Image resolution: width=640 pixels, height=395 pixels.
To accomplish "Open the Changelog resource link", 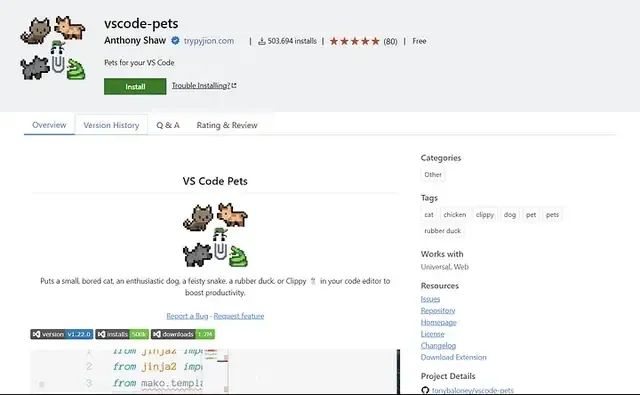I will [x=438, y=346].
